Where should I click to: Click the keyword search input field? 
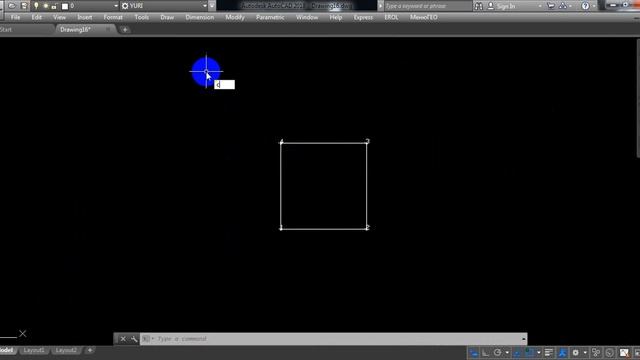(428, 6)
